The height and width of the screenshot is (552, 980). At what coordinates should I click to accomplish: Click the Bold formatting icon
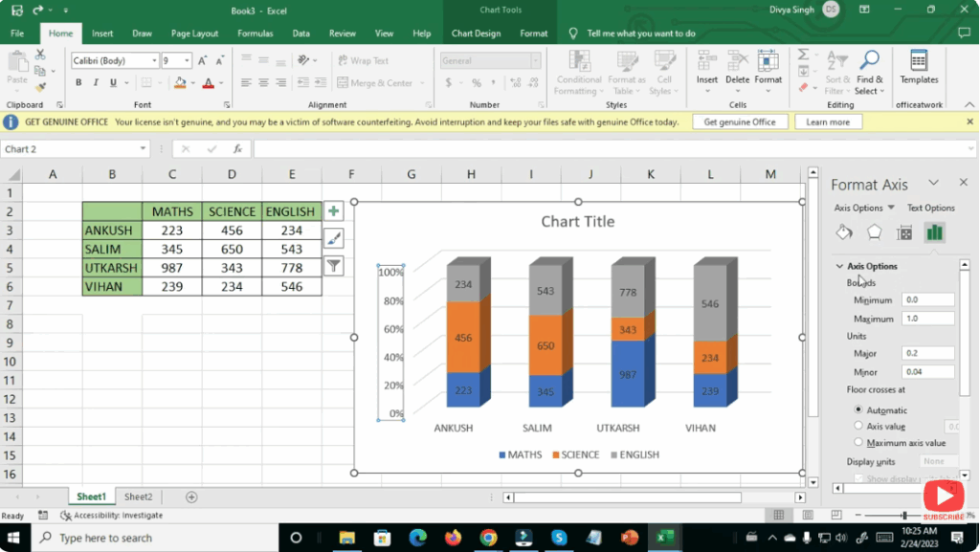coord(78,83)
